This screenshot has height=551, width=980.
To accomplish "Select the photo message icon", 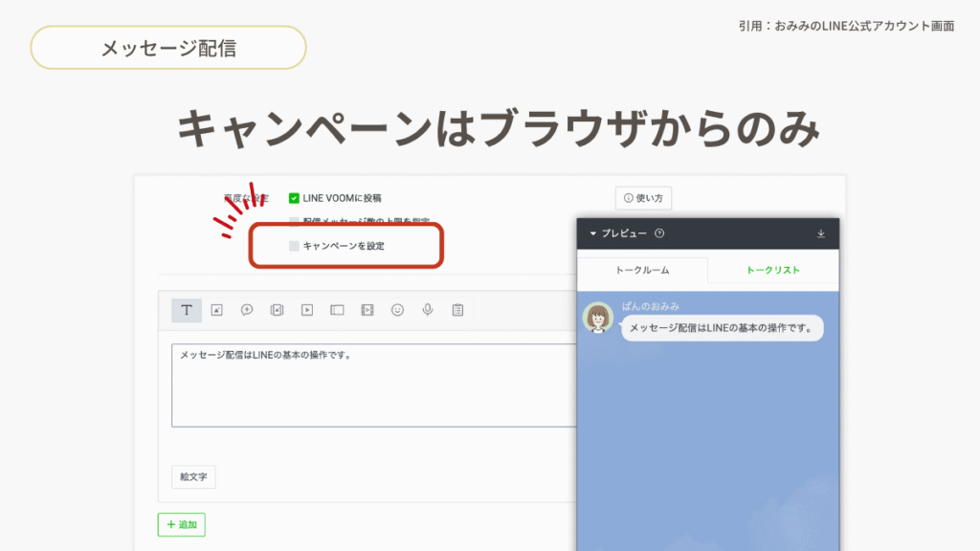I will (217, 310).
